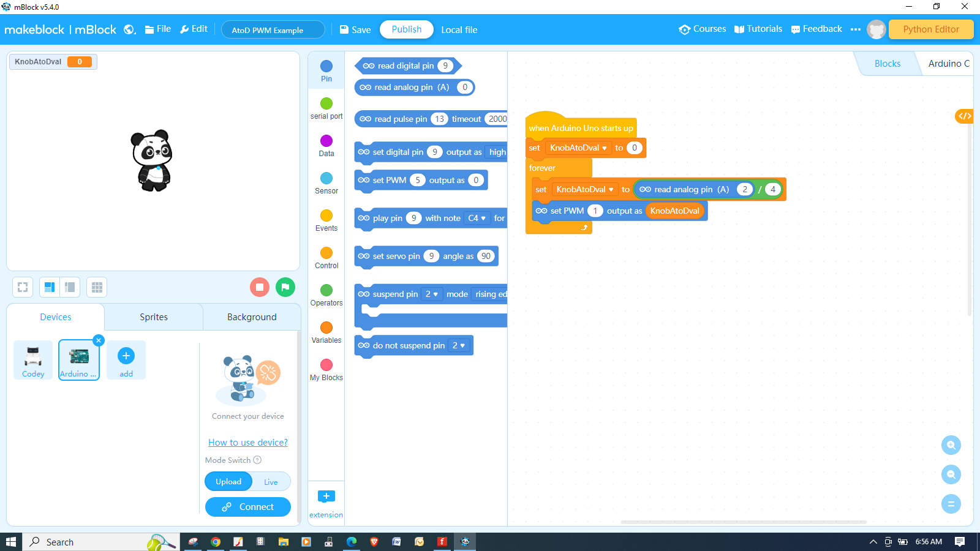Image resolution: width=980 pixels, height=551 pixels.
Task: Select the serial port block category
Action: [x=326, y=108]
